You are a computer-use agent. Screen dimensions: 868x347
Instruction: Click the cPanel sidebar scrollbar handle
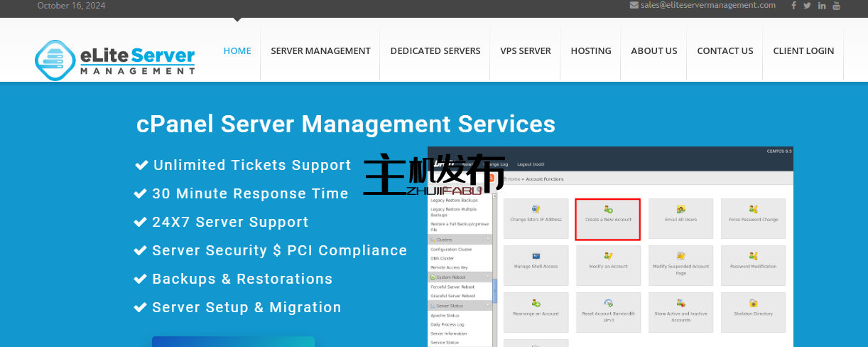pos(494,289)
